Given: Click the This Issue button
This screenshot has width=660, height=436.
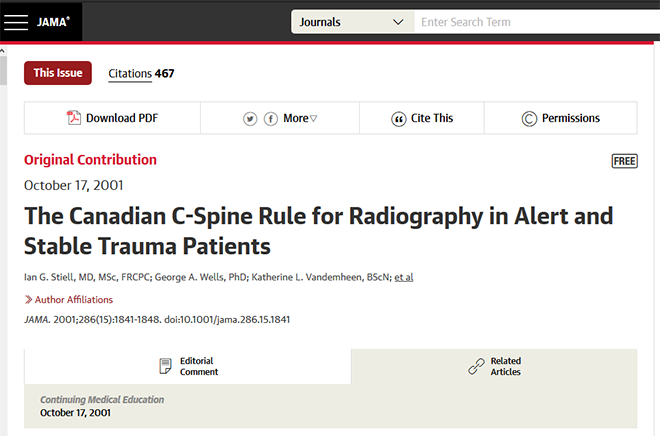Looking at the screenshot, I should click(x=58, y=73).
